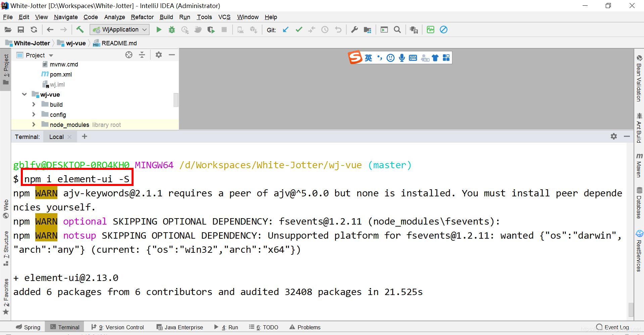Click the Project tree scrollbar

176,100
